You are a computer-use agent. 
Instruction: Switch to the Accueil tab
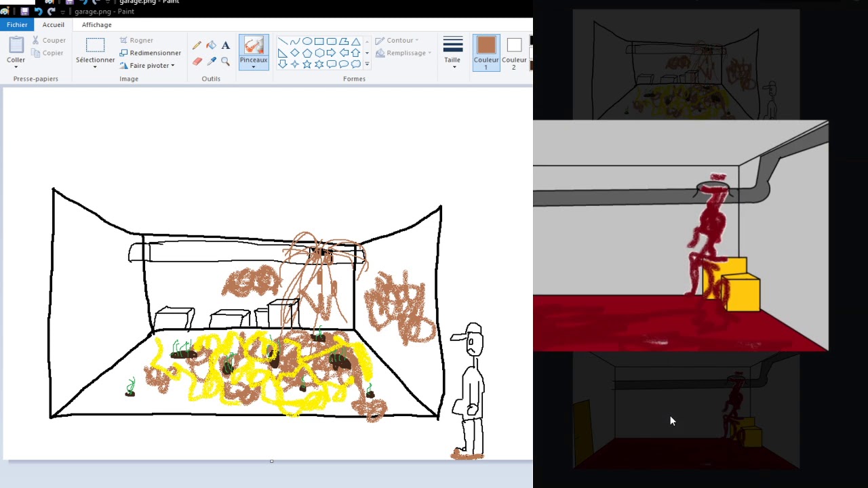53,24
